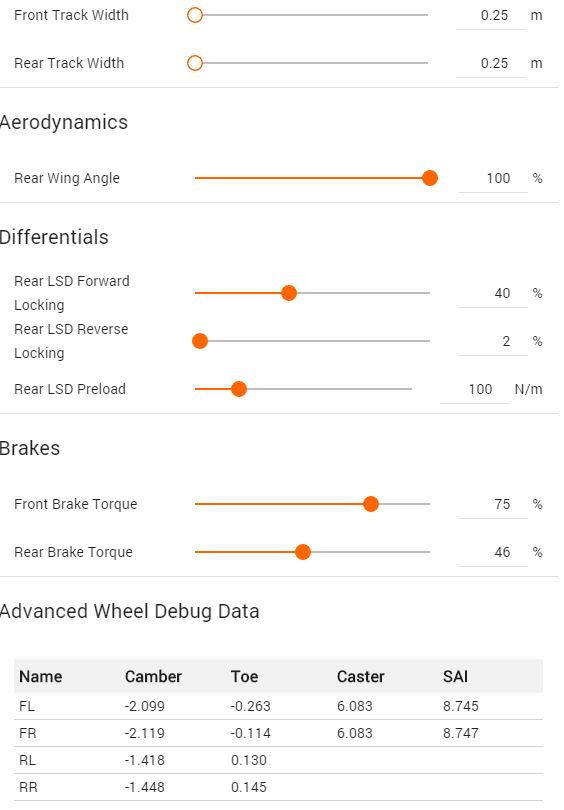Click the Front Brake Torque value field
Viewport: 564px width, 810px height.
(x=493, y=504)
